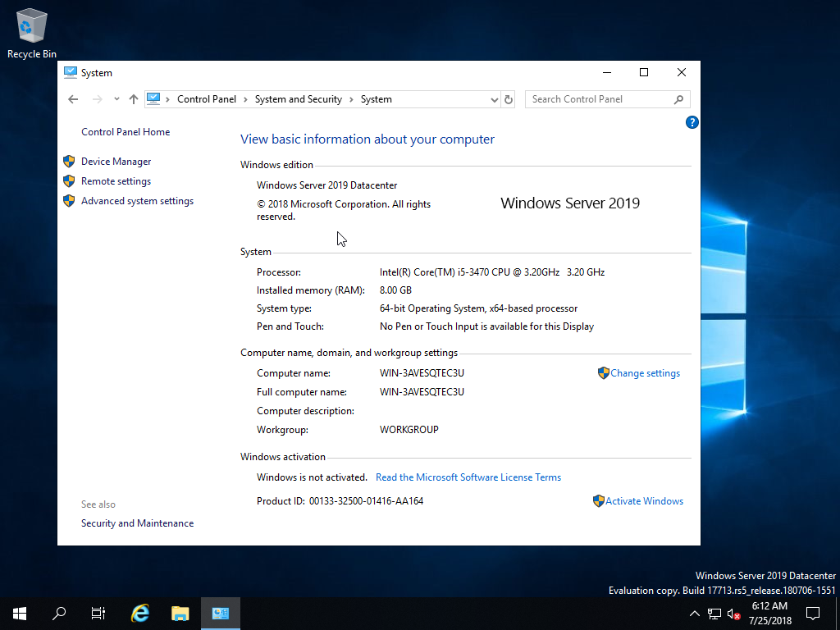Go up one level with the Up arrow

134,99
